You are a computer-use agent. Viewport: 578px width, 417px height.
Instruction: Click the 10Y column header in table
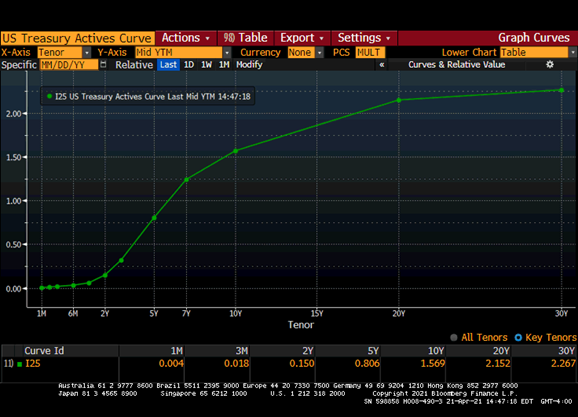click(436, 351)
